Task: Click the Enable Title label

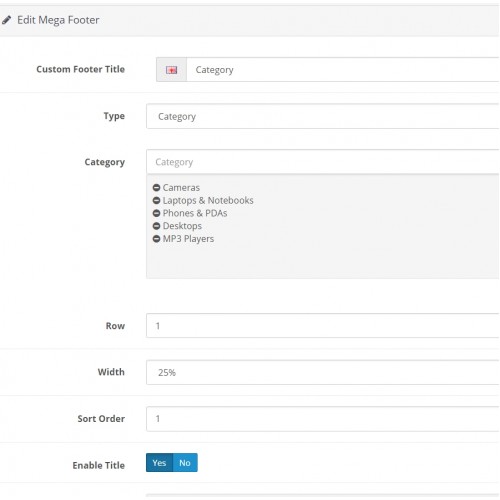Action: 99,465
